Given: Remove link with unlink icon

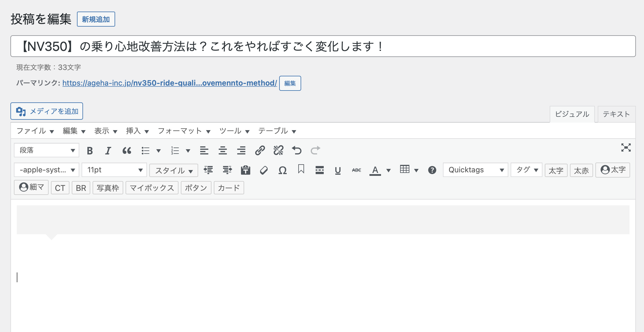Looking at the screenshot, I should 278,150.
